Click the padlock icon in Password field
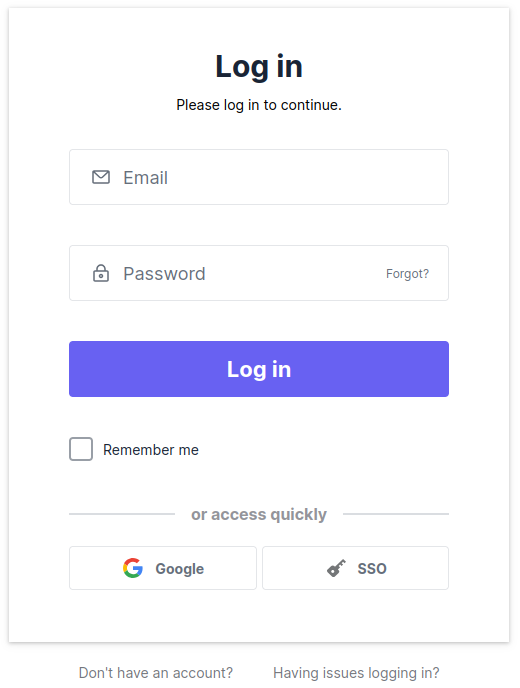Viewport: 520px width, 688px height. pyautogui.click(x=101, y=273)
